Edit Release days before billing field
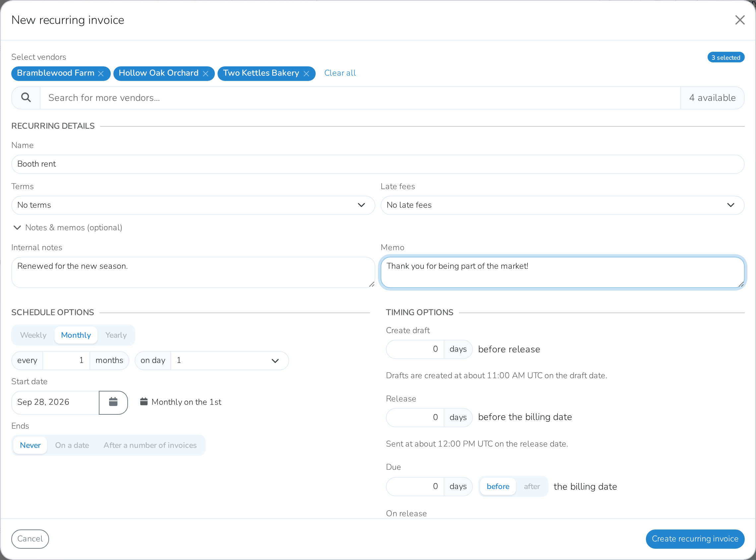Viewport: 756px width, 560px height. click(415, 417)
